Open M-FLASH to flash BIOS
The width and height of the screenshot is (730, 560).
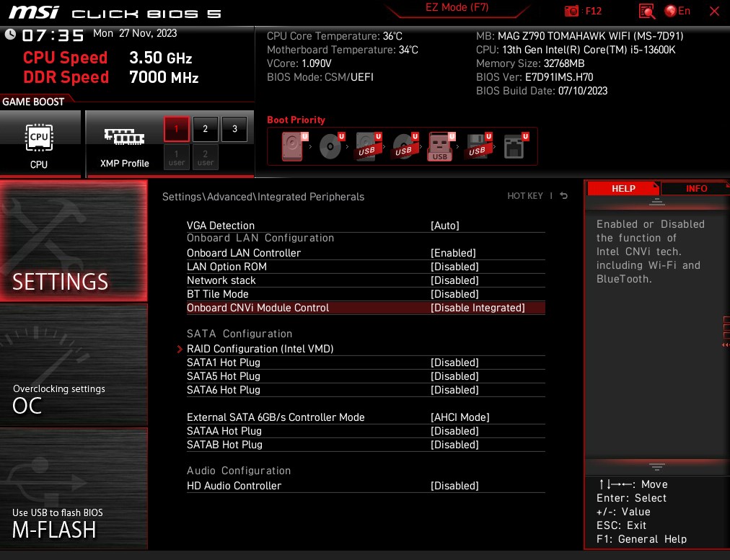74,489
